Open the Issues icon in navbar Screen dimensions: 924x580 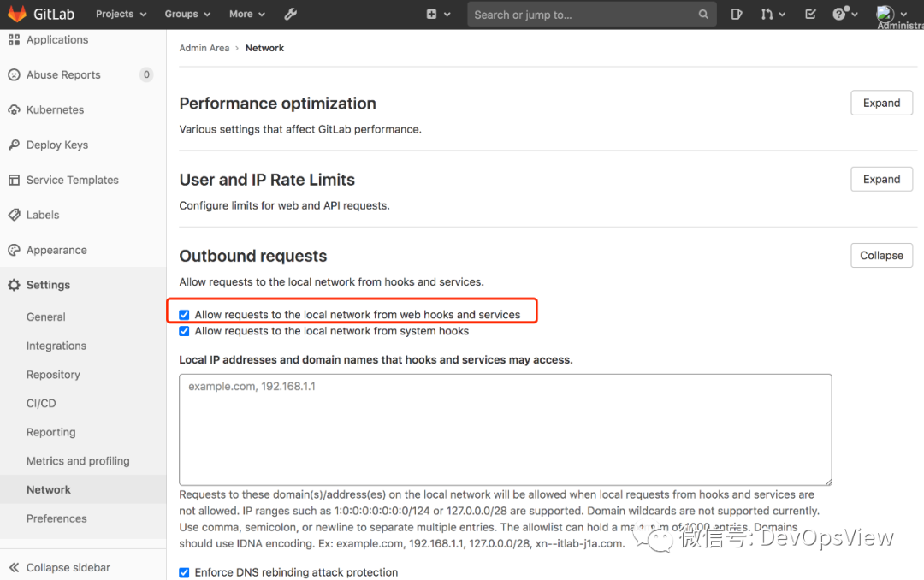pyautogui.click(x=736, y=15)
